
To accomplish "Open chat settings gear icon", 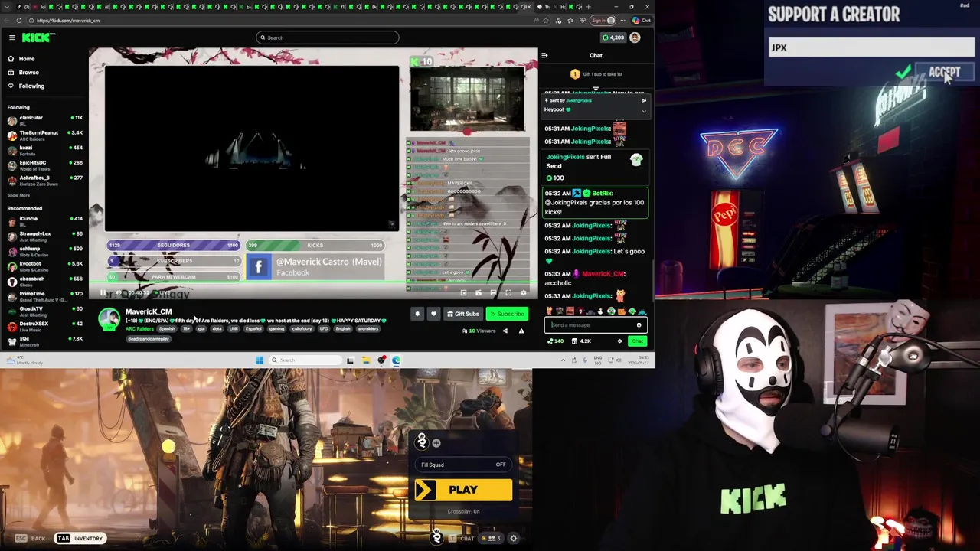I will [620, 341].
